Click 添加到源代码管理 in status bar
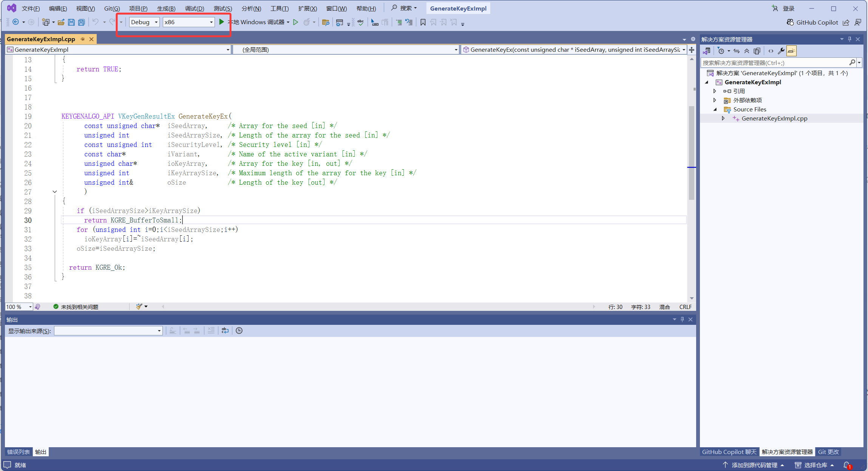 [x=754, y=465]
